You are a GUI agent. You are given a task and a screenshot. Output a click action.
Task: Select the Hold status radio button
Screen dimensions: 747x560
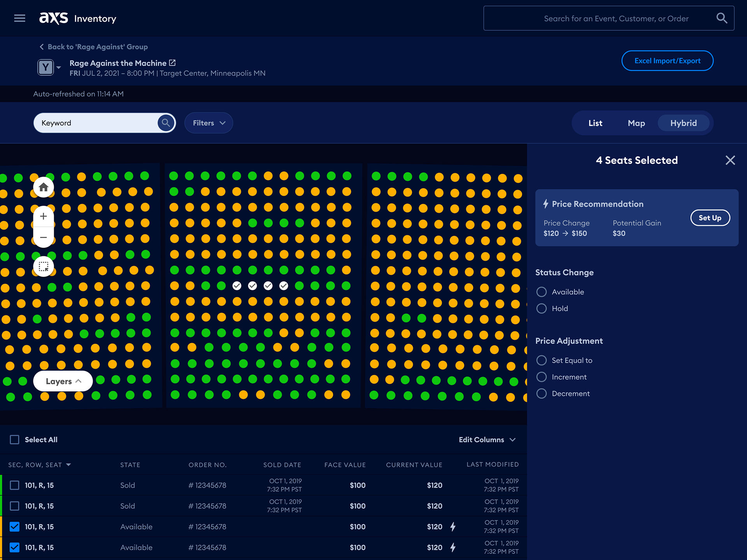tap(542, 308)
